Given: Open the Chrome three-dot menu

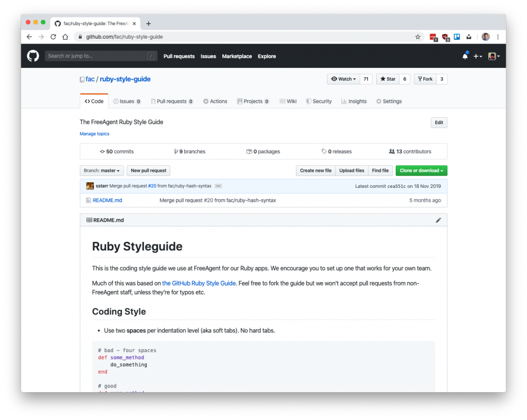Looking at the screenshot, I should coord(498,37).
